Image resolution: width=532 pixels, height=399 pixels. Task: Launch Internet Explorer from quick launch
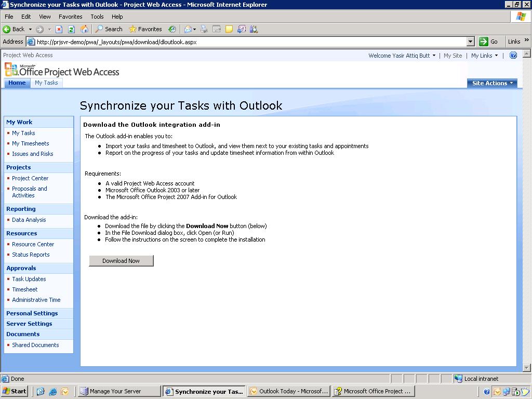tap(52, 392)
